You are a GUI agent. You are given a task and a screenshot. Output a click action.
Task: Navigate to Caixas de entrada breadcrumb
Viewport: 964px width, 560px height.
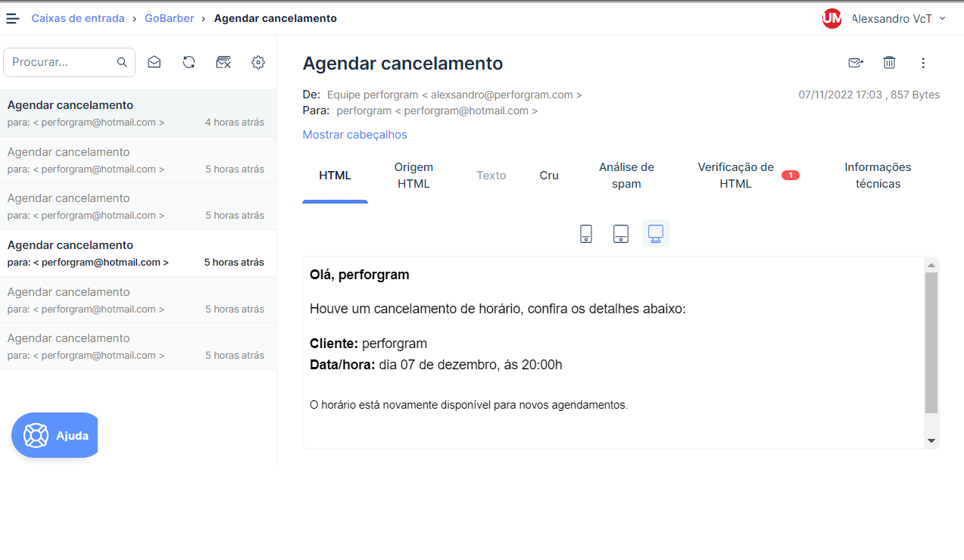[x=78, y=17]
